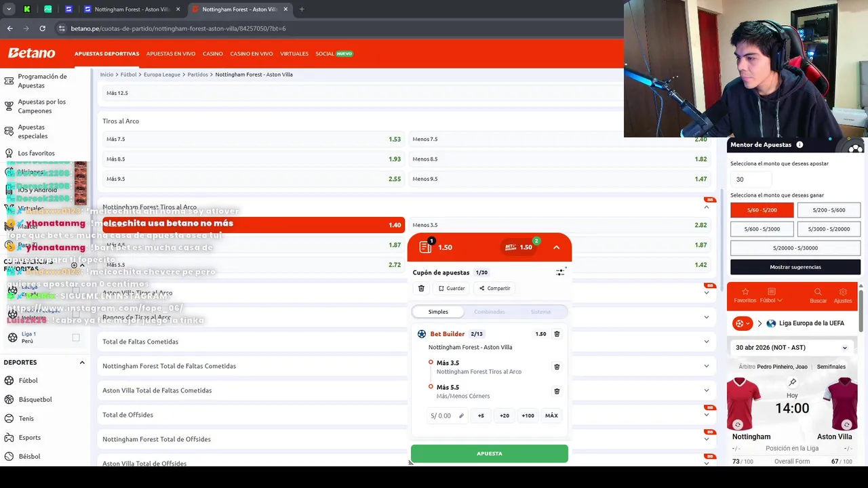
Task: Click the pin icon above match time
Action: (x=792, y=382)
